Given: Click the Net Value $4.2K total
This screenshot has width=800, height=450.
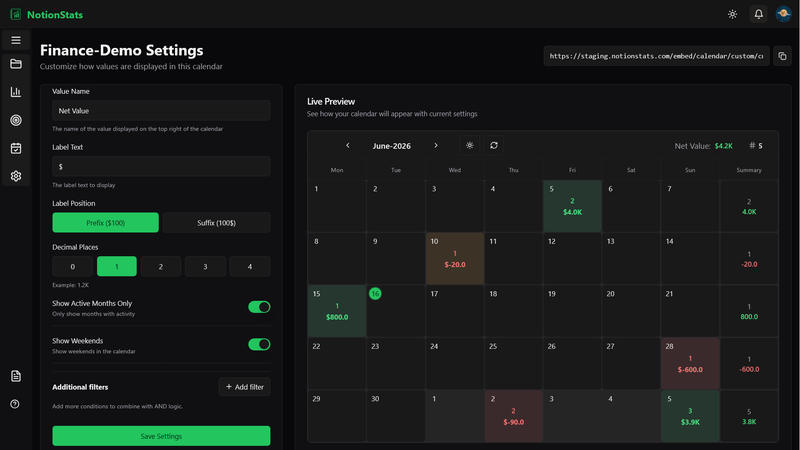Looking at the screenshot, I should click(704, 146).
